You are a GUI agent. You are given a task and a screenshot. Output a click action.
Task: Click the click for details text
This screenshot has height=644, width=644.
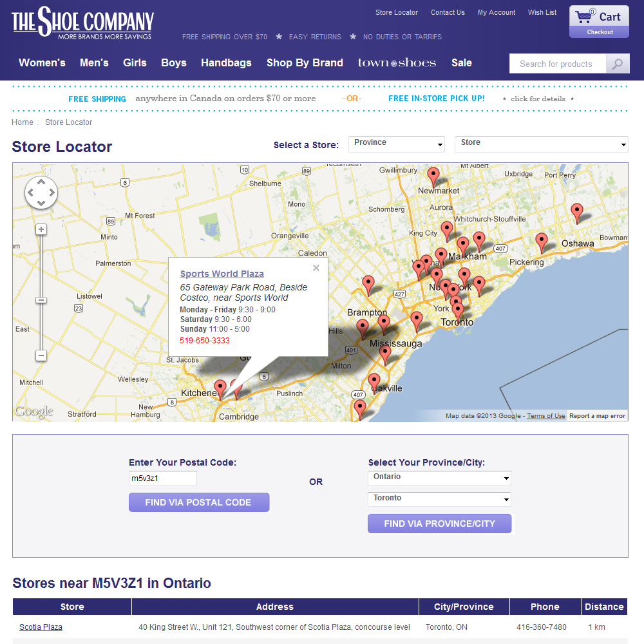pos(538,99)
